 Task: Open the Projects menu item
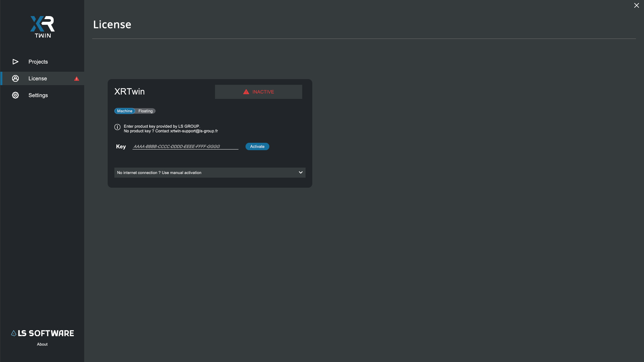pos(42,62)
